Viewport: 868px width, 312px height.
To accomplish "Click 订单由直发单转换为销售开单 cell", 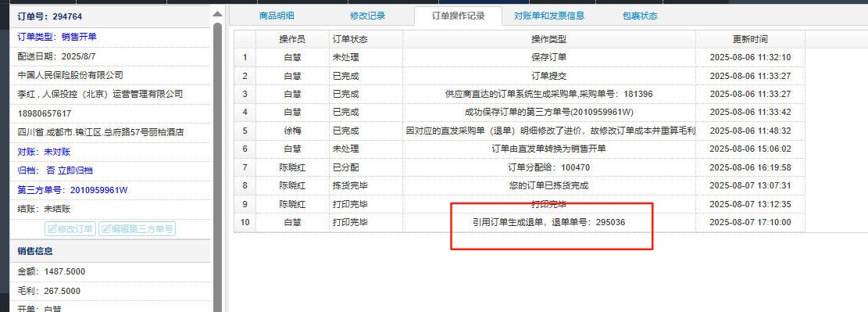I will (x=548, y=149).
